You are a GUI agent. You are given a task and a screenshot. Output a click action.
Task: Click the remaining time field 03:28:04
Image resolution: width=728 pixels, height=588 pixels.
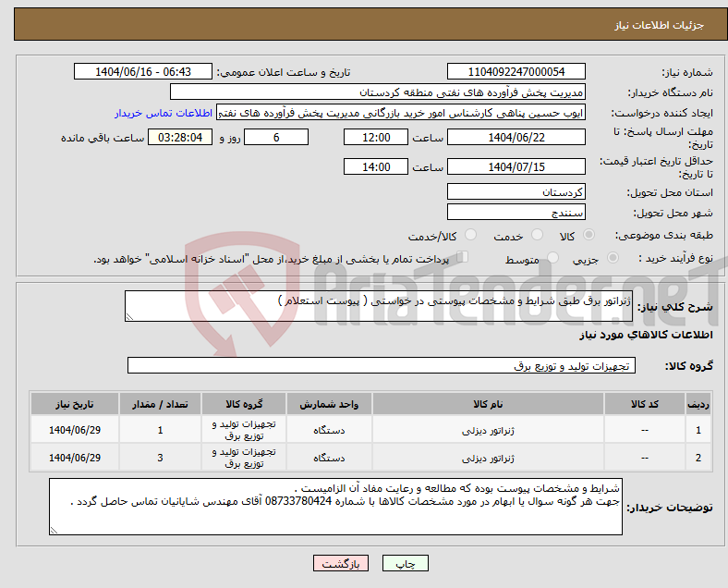(180, 138)
